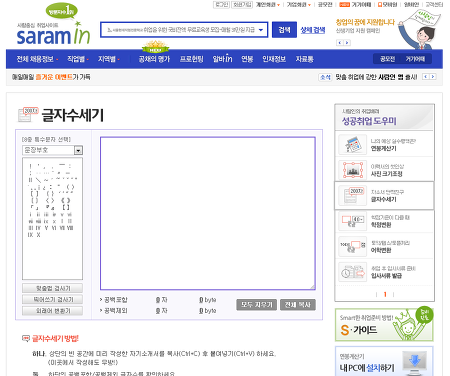The height and width of the screenshot is (376, 450).
Task: Click the 창업의 꿈에 지원합니다 banner text
Action: (365, 22)
